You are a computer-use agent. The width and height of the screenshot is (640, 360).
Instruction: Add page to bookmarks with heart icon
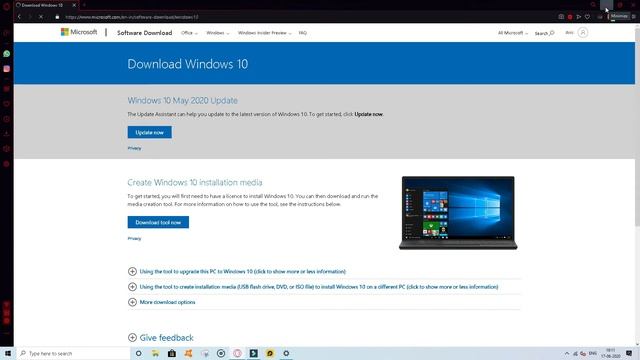[587, 17]
